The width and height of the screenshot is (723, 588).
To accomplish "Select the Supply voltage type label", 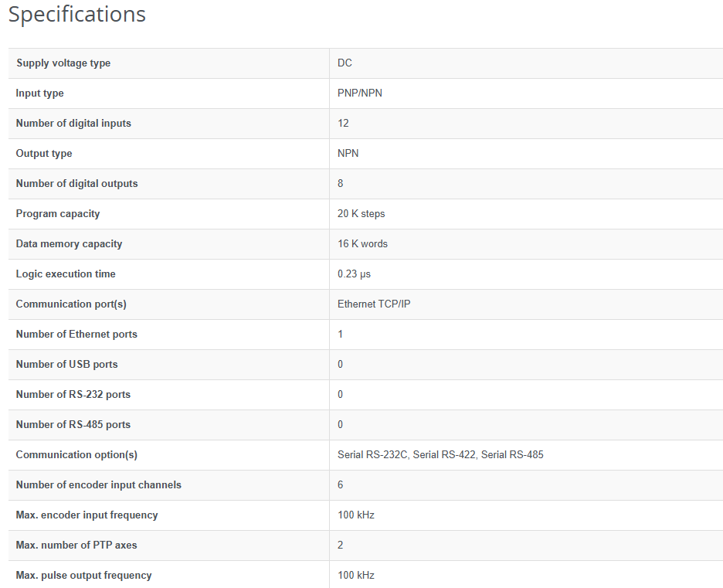I will coord(63,63).
